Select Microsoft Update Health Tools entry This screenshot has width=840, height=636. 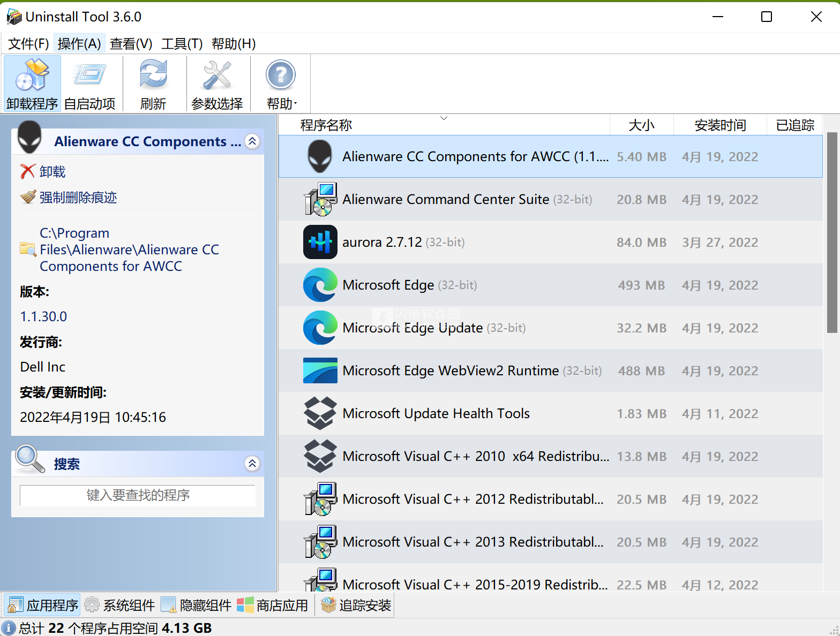(x=551, y=413)
